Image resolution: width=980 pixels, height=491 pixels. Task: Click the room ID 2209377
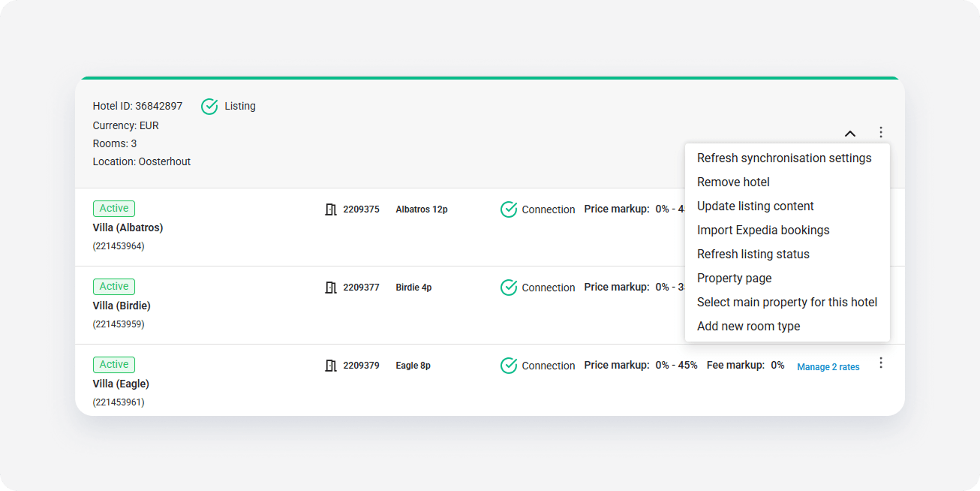362,288
